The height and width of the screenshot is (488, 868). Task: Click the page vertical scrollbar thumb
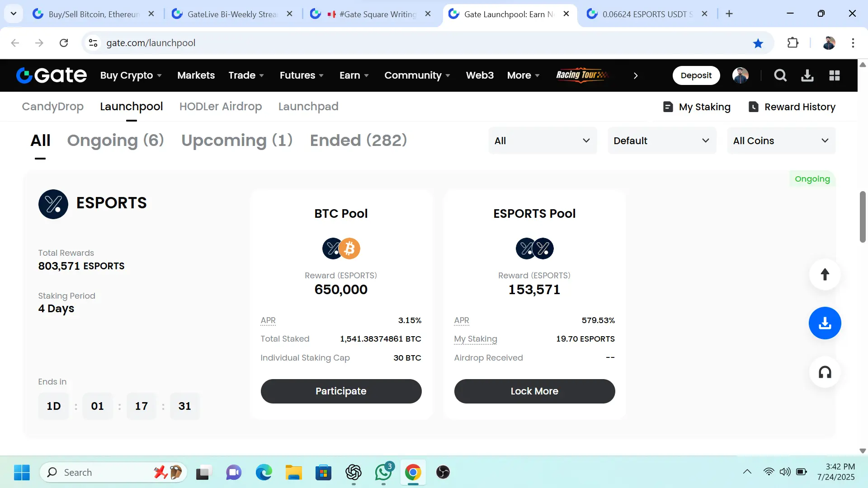[x=863, y=217]
